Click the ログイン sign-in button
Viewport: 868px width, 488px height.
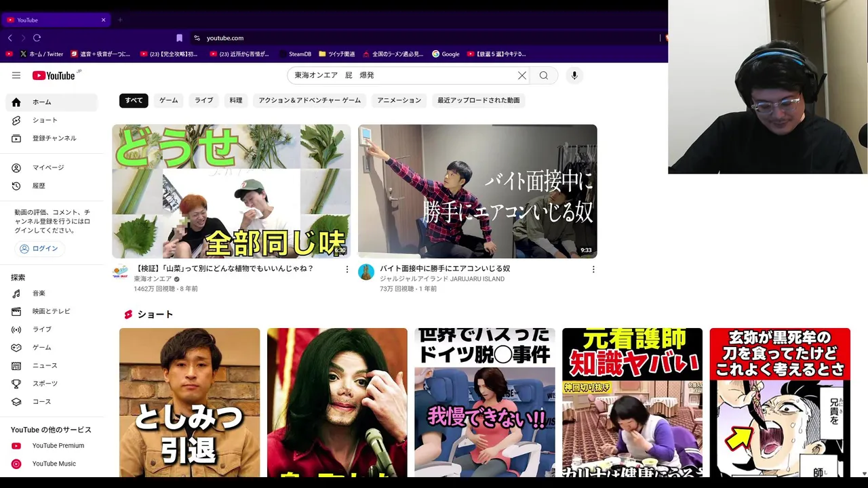[x=39, y=249]
